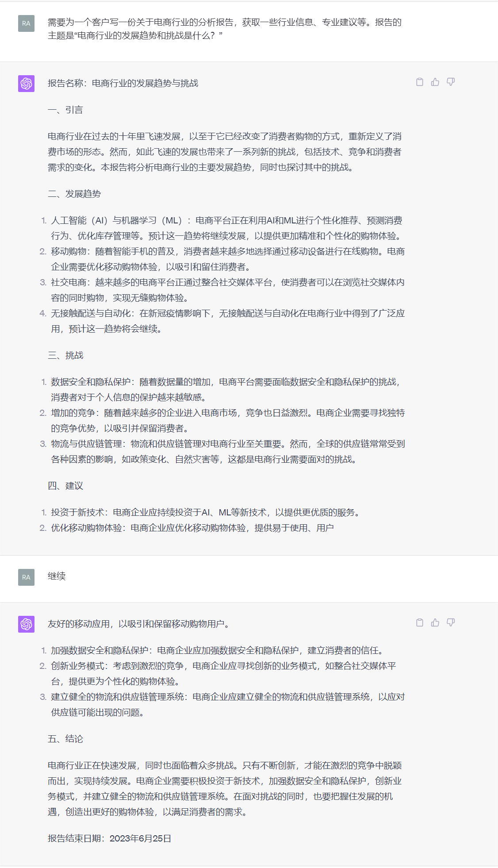Click the line 报告结束日期：2023年6月25日
The width and height of the screenshot is (498, 868).
click(x=110, y=838)
